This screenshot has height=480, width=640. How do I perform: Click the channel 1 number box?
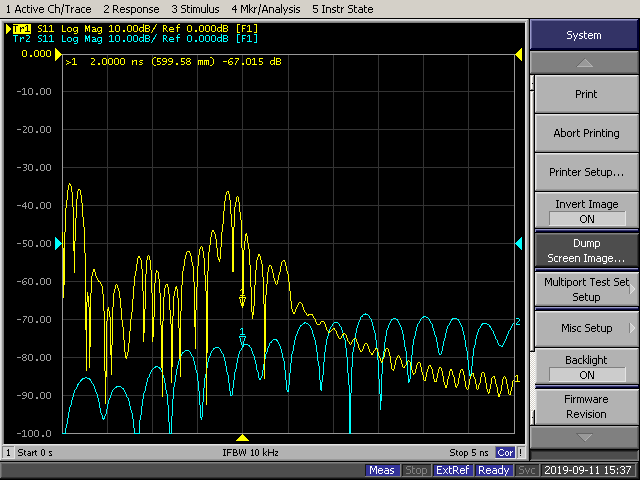pyautogui.click(x=8, y=453)
